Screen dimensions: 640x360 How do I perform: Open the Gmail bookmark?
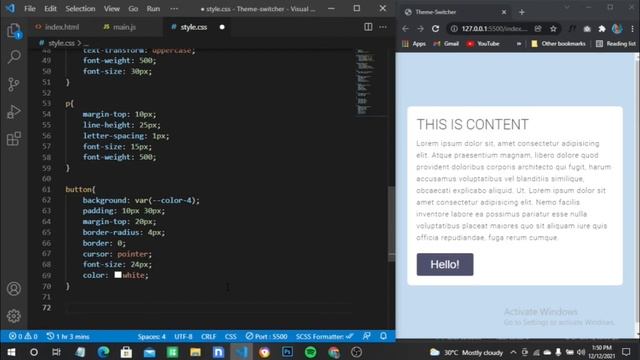click(446, 44)
